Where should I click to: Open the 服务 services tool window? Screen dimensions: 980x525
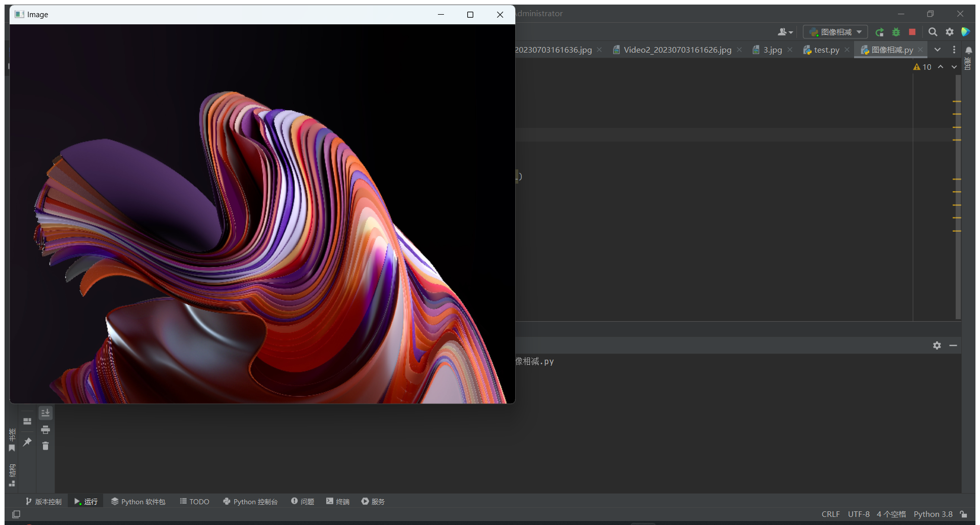pos(373,502)
